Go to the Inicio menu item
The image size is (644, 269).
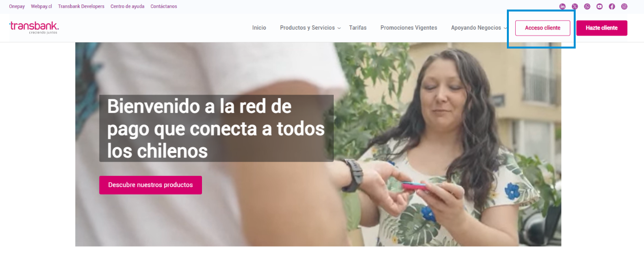[259, 28]
